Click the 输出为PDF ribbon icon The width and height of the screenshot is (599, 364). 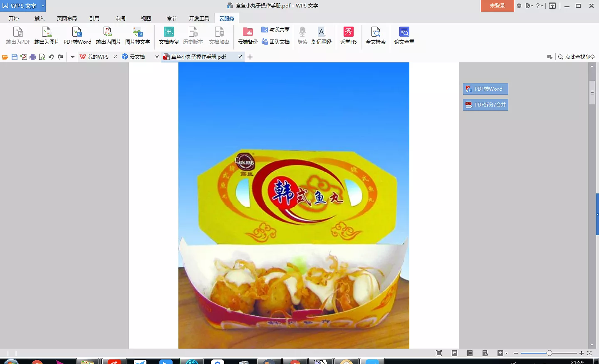coord(18,36)
